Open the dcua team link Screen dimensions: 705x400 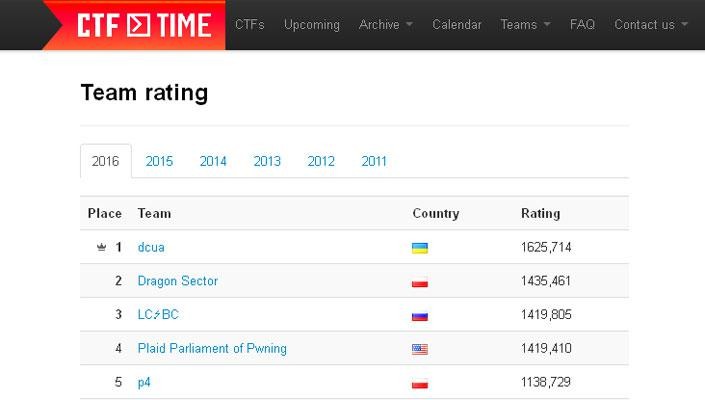tap(151, 247)
